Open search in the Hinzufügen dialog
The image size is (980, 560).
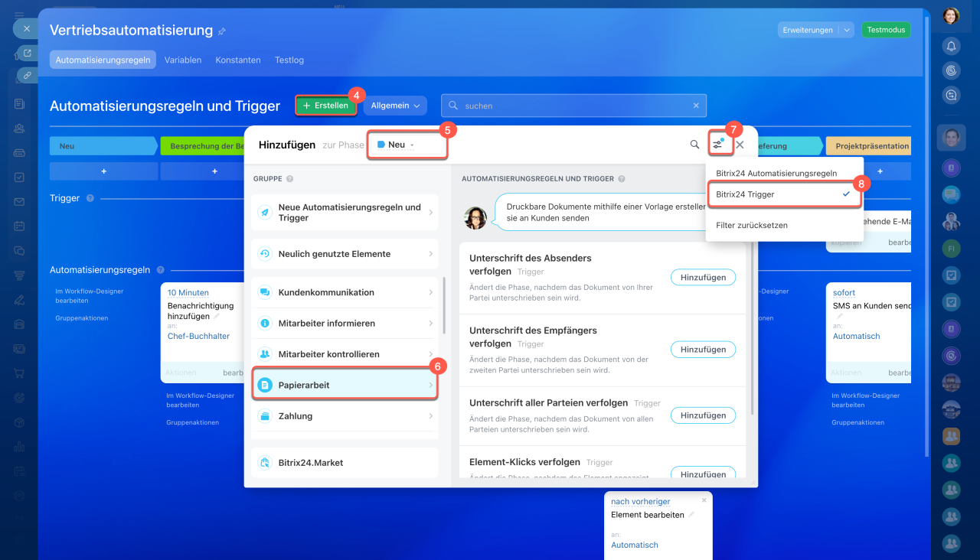coord(694,144)
